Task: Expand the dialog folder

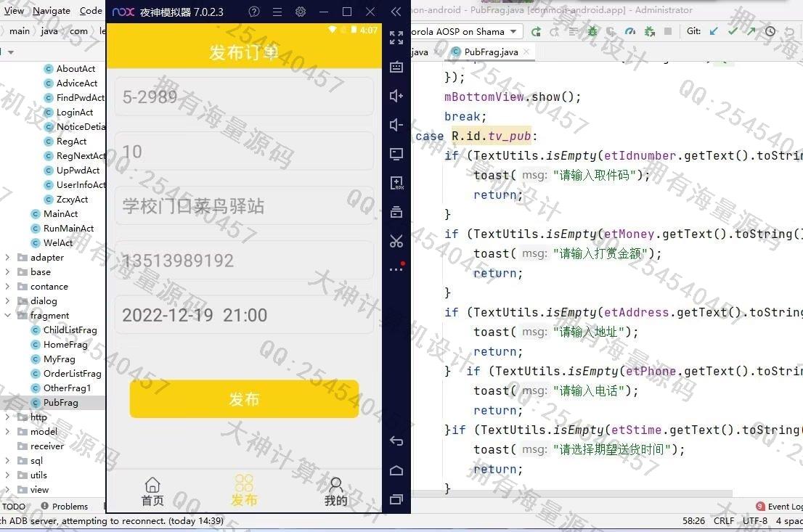Action: pos(7,301)
